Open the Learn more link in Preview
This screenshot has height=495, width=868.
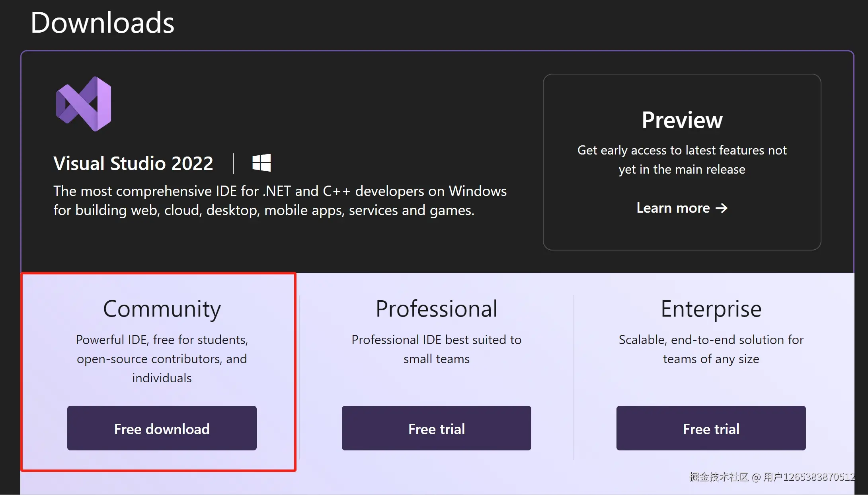673,208
